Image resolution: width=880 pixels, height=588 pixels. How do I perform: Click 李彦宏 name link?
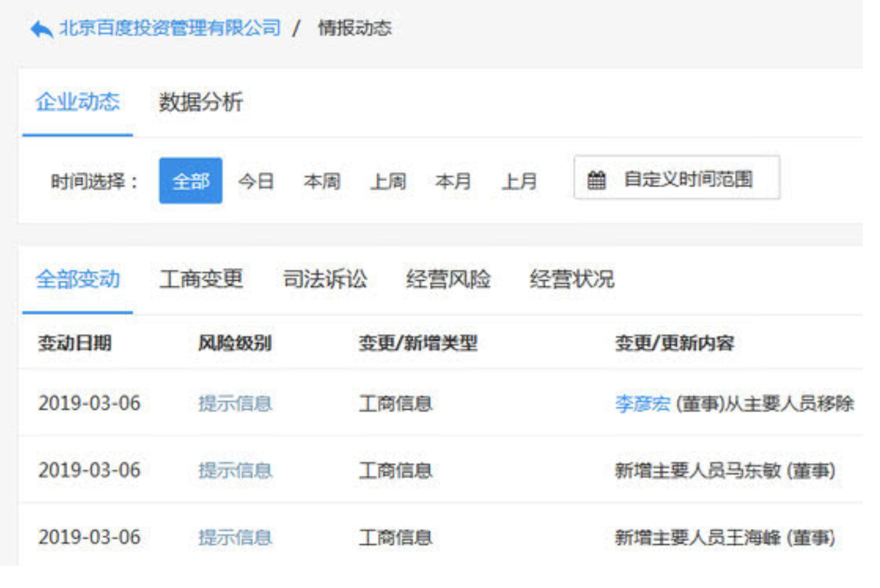pos(643,404)
